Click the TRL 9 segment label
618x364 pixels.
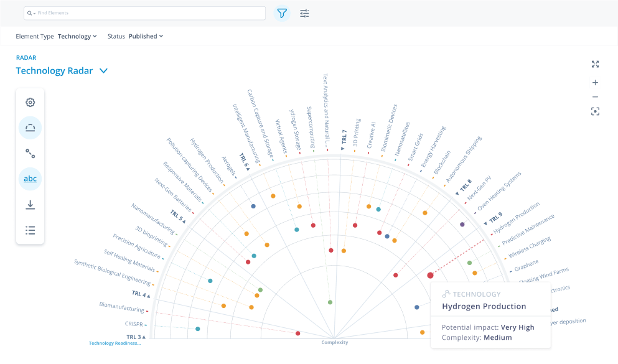pyautogui.click(x=496, y=217)
